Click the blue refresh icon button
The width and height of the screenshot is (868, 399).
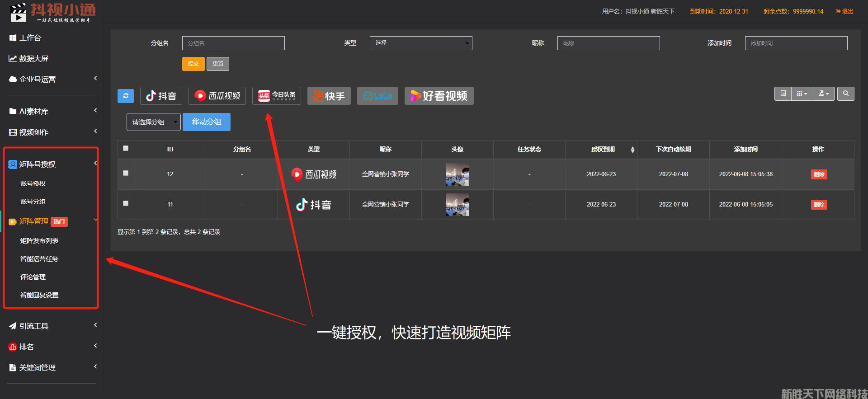coord(126,96)
